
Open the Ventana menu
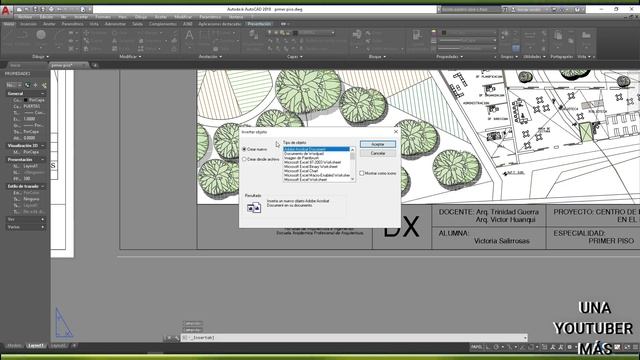pos(236,17)
